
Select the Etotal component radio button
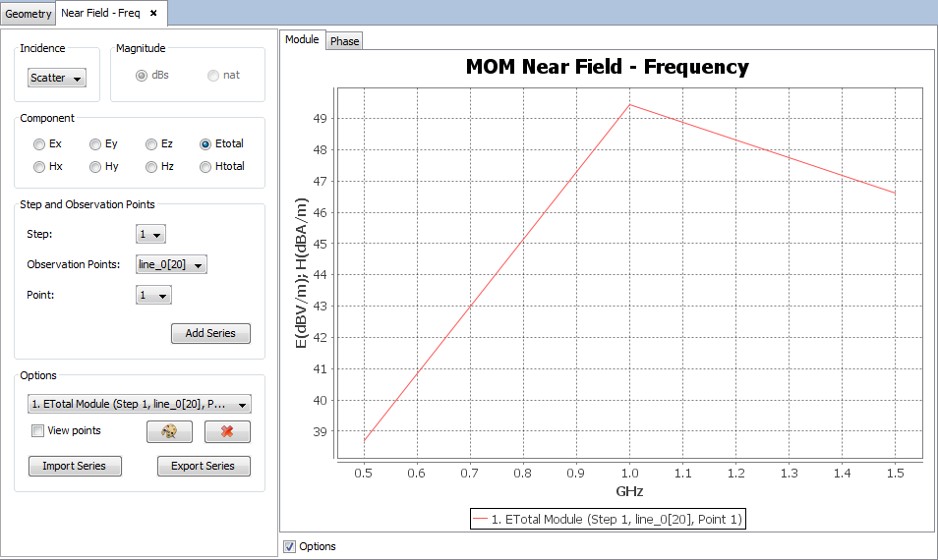[205, 144]
